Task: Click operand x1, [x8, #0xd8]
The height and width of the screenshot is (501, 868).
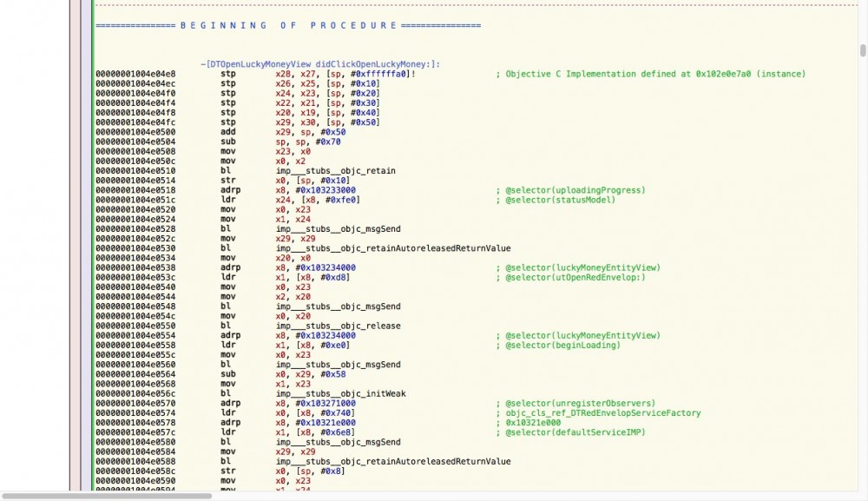Action: point(312,277)
